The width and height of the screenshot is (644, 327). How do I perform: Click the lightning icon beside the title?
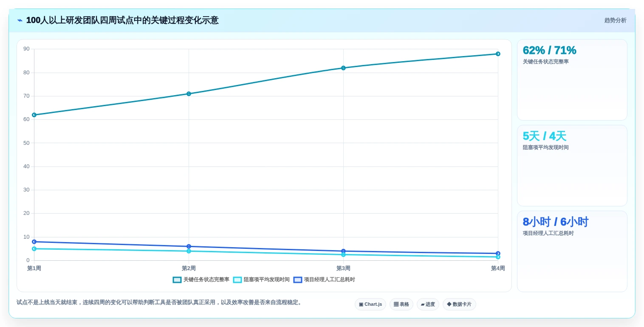click(20, 20)
